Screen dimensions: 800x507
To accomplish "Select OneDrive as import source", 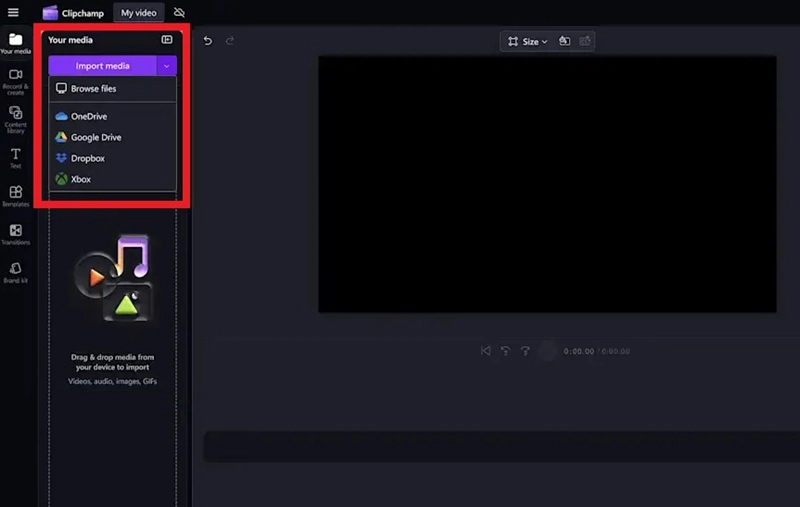I will pyautogui.click(x=113, y=116).
